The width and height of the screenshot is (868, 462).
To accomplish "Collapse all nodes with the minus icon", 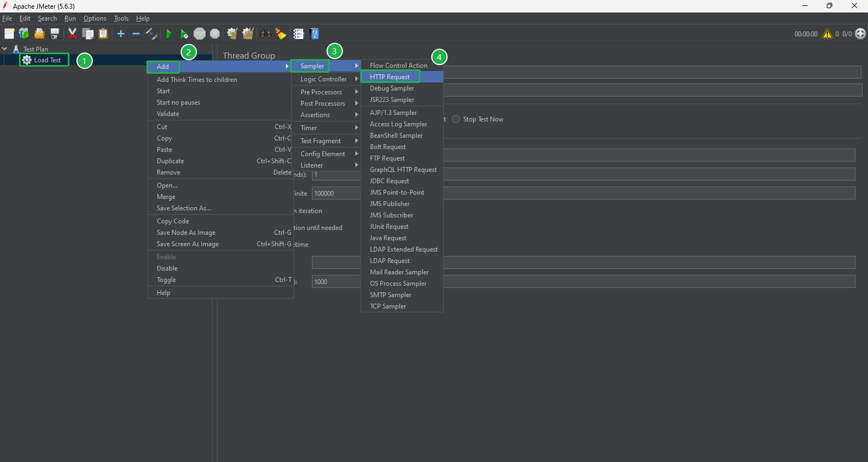I will click(x=136, y=34).
